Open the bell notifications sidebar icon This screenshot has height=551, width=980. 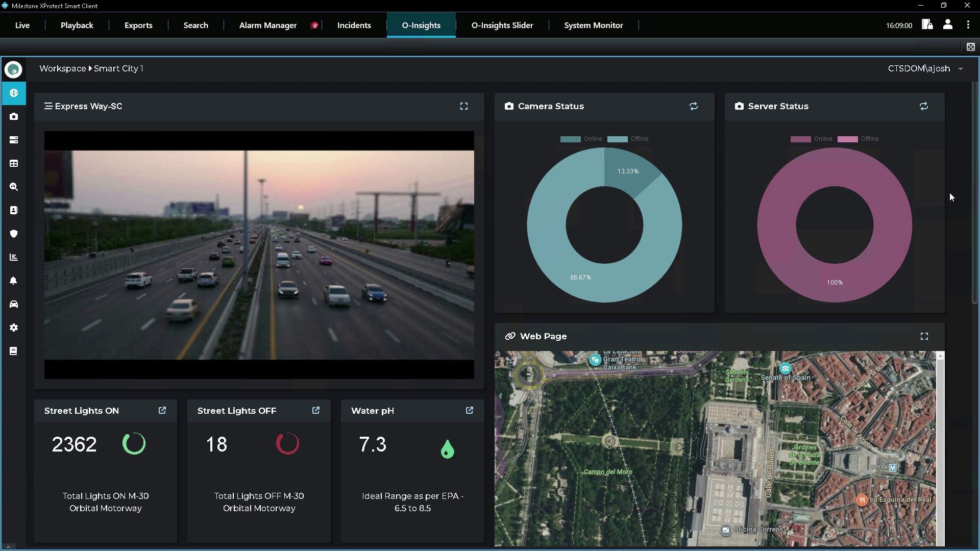click(x=14, y=281)
